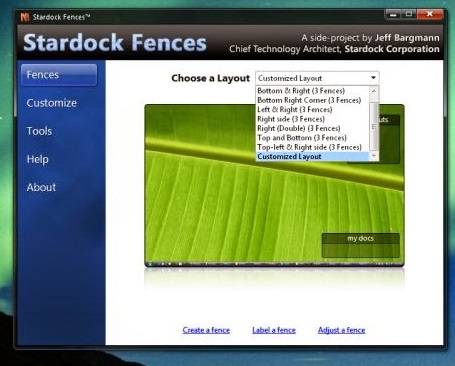Go to the About sidebar section
Viewport: 455px width, 366px height.
pos(41,187)
